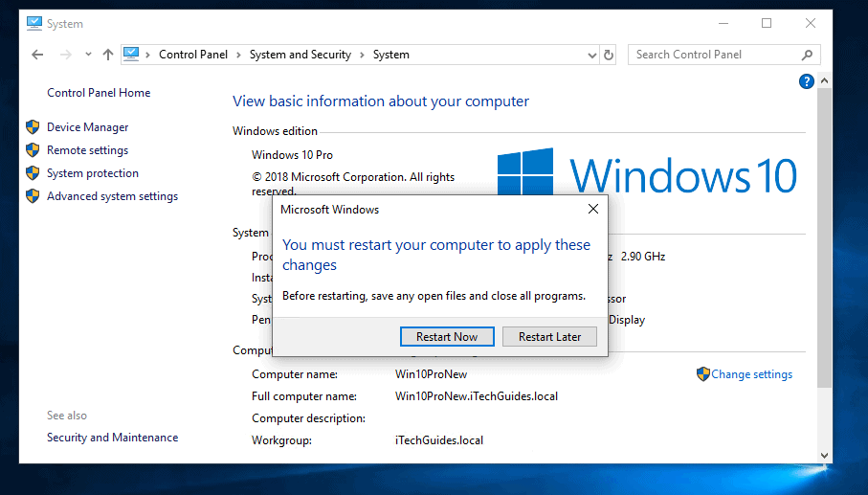Click the Forward navigation arrow
The image size is (868, 495).
click(65, 55)
